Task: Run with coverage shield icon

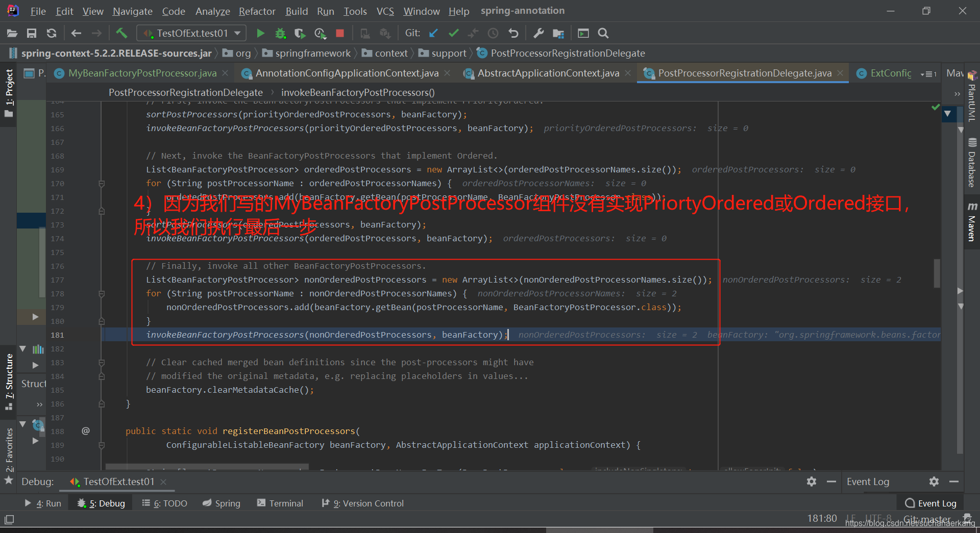Action: [x=300, y=33]
